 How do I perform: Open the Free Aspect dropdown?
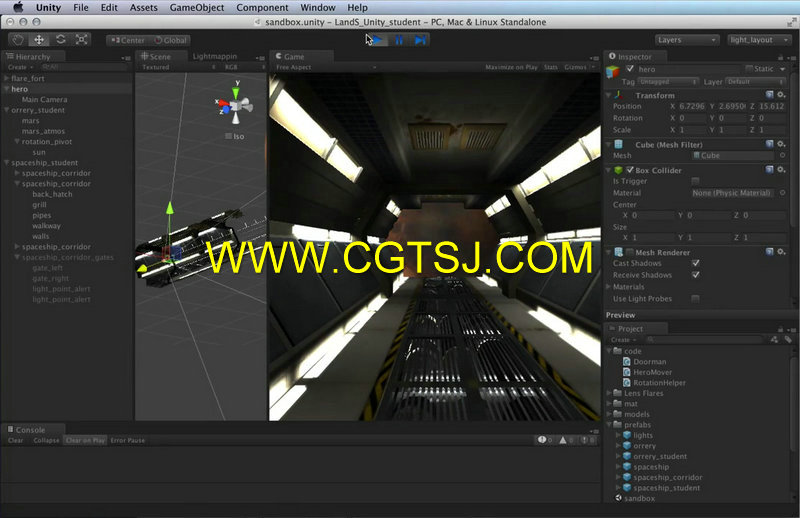pos(325,67)
